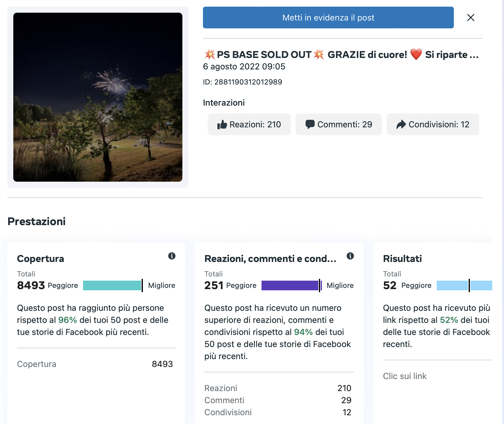Click the Copertura 8493 breakdown row
The image size is (504, 424).
click(96, 364)
